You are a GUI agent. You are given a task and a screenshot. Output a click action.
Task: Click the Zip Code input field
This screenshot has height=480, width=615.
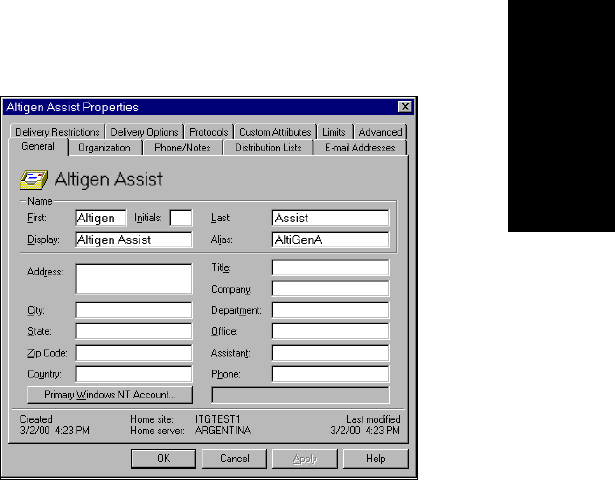click(134, 353)
